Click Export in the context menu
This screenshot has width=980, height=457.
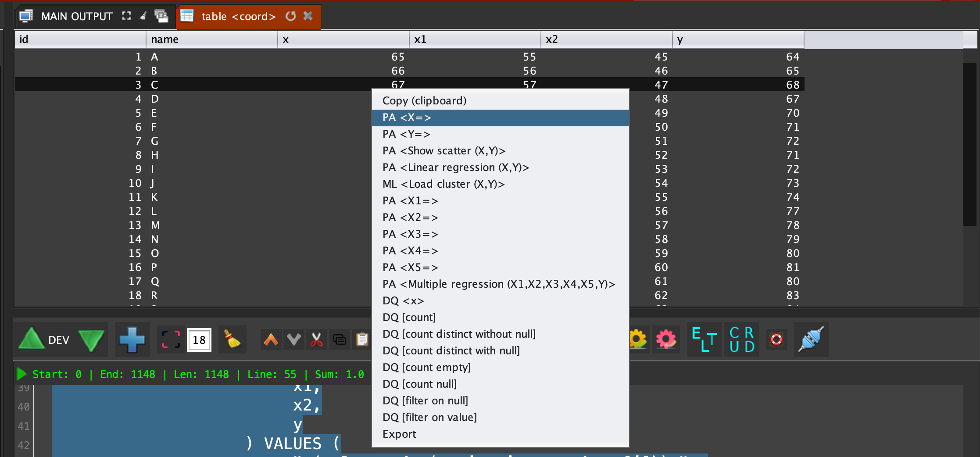coord(399,434)
